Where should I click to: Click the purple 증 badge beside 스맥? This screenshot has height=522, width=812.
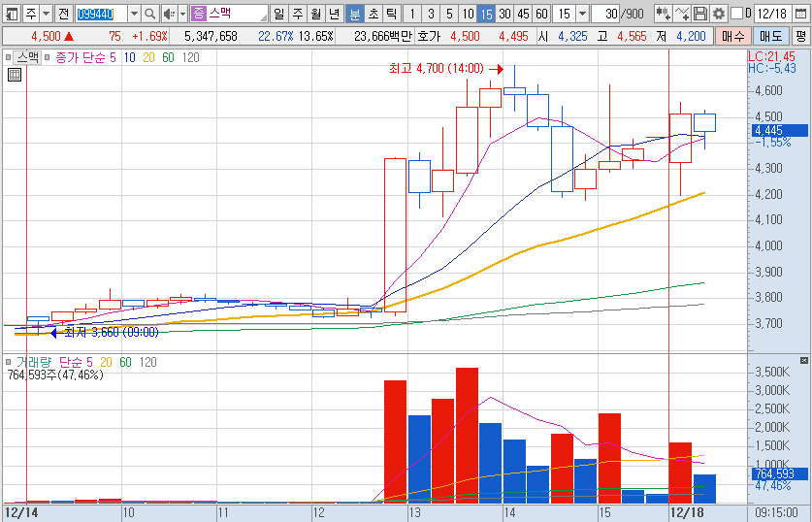click(198, 14)
